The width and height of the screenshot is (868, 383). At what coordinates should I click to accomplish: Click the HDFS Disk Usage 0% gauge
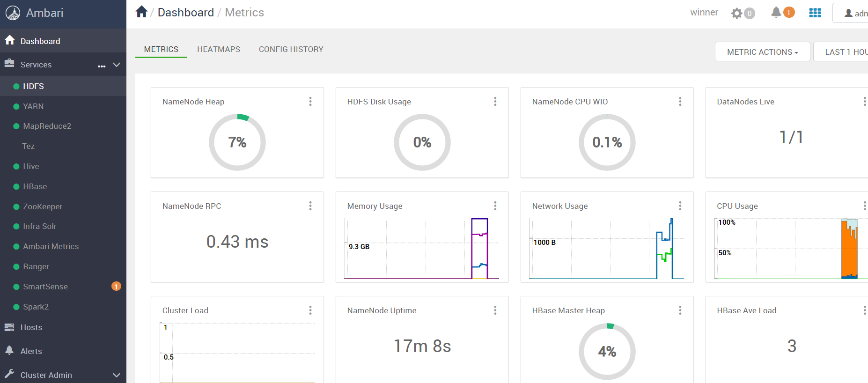point(422,142)
